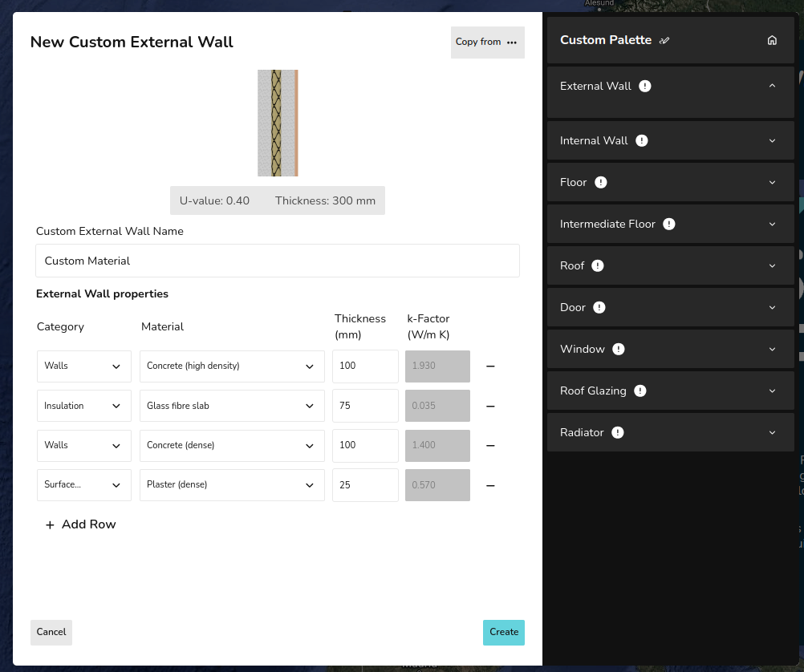The width and height of the screenshot is (804, 672).
Task: Delete the Plaster (dense) layer row
Action: [x=490, y=486]
